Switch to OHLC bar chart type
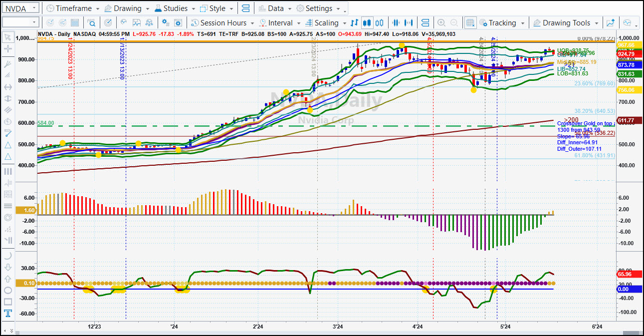Image resolution: width=644 pixels, height=336 pixels. click(354, 22)
